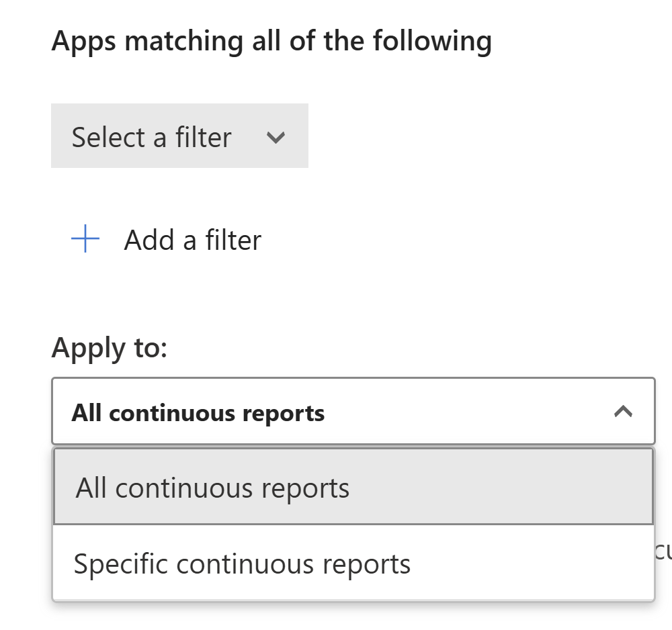Open the Select a filter dropdown

[179, 136]
